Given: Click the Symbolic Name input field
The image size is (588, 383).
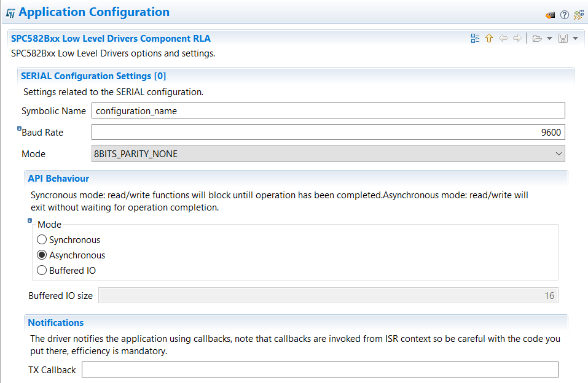Looking at the screenshot, I should point(328,111).
